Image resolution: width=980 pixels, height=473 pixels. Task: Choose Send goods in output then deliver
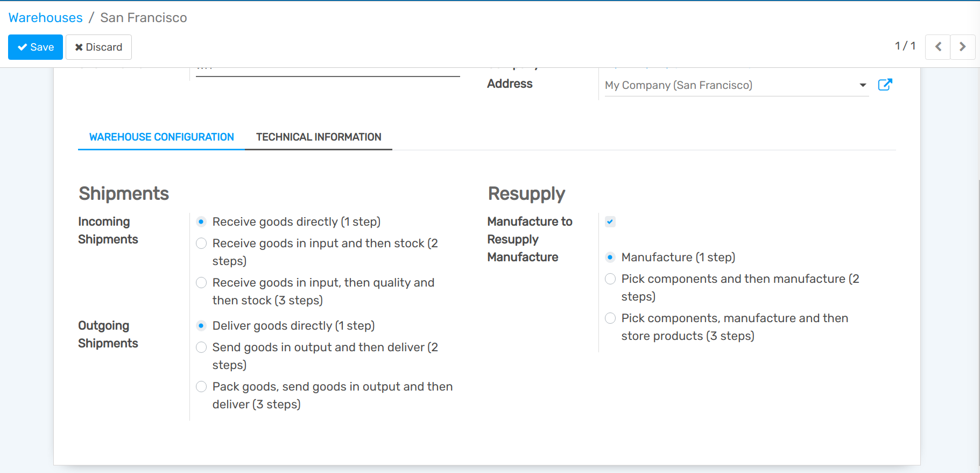click(201, 347)
